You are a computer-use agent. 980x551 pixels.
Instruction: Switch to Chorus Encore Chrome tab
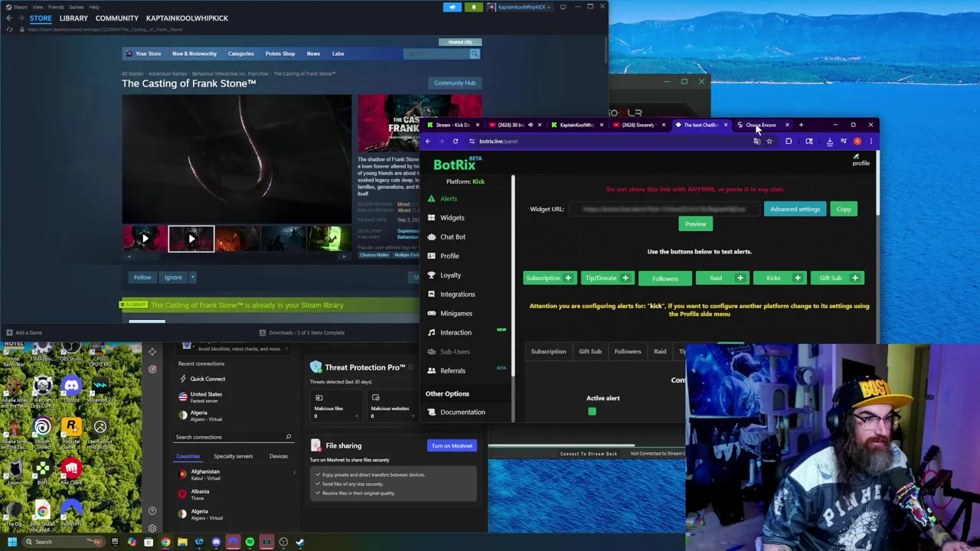click(760, 125)
